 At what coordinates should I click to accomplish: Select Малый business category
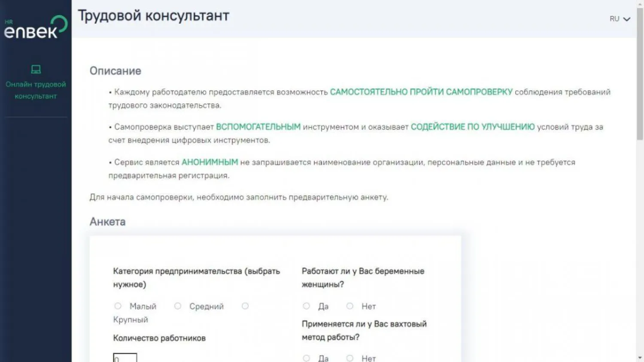click(118, 306)
